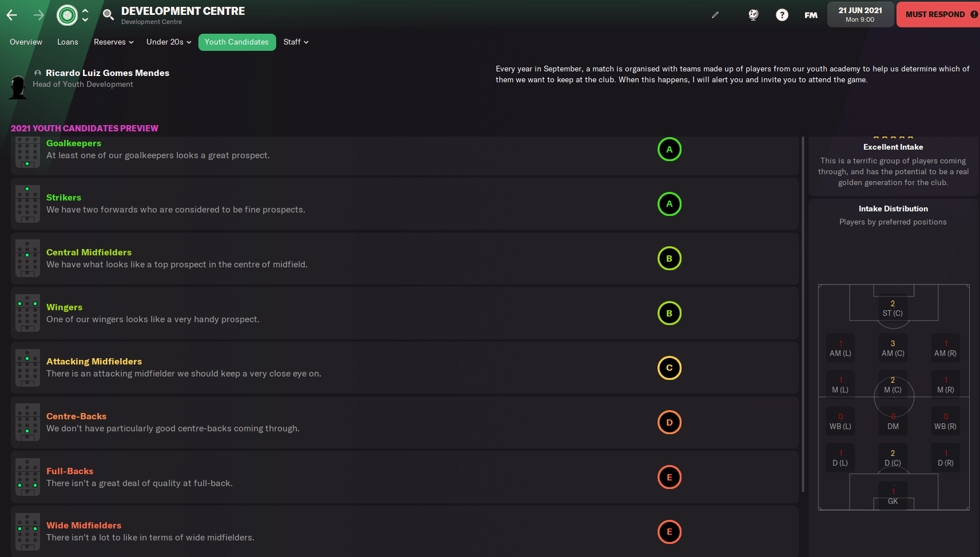
Task: Select the Youth Candidates tab
Action: [x=237, y=42]
